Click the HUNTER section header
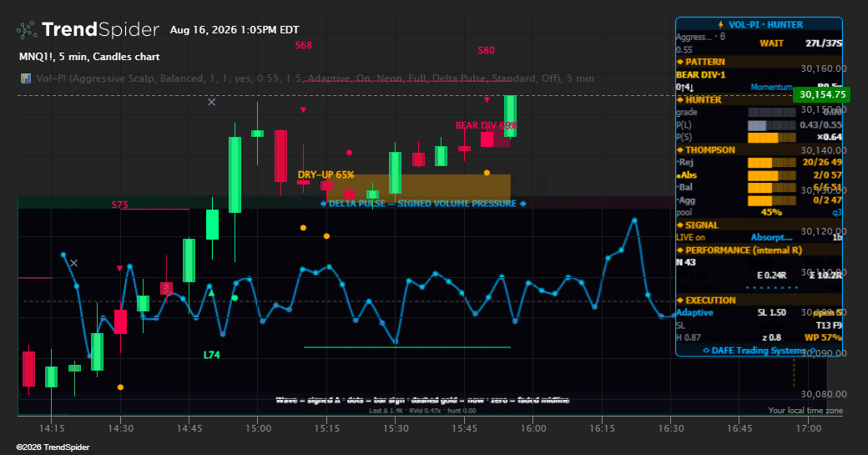The width and height of the screenshot is (868, 455). tap(703, 100)
